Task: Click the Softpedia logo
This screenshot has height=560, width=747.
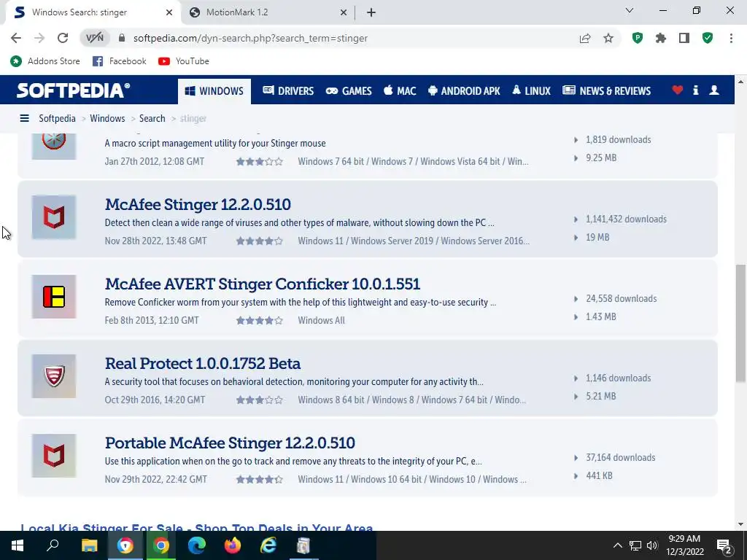Action: [x=74, y=90]
